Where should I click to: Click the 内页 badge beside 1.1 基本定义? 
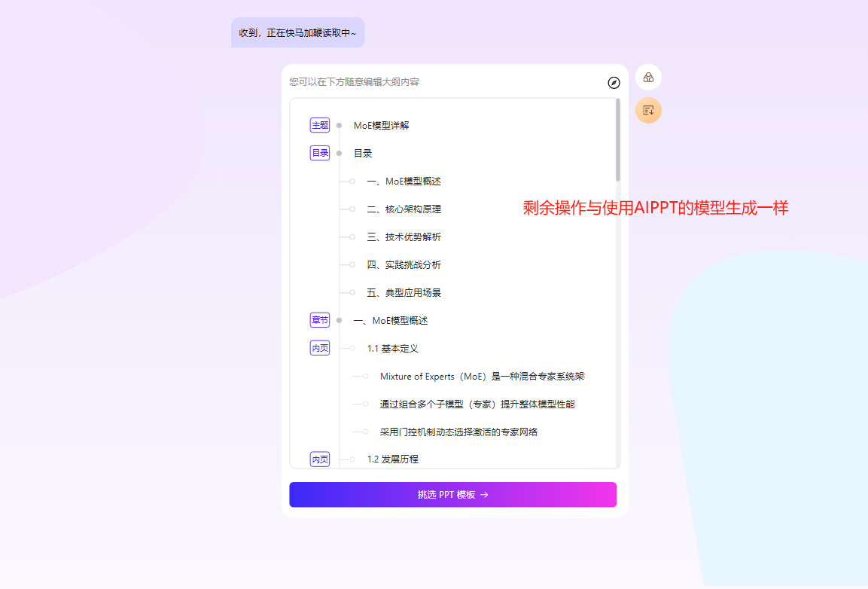(320, 348)
